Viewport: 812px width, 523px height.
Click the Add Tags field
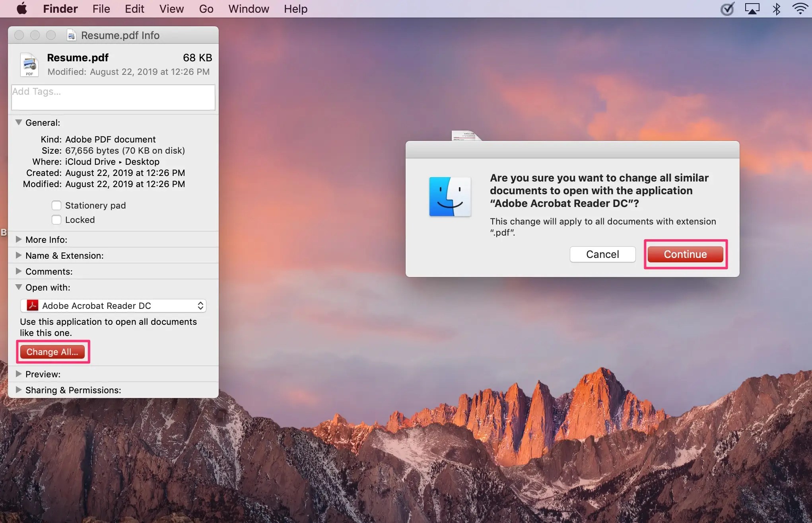pyautogui.click(x=113, y=97)
